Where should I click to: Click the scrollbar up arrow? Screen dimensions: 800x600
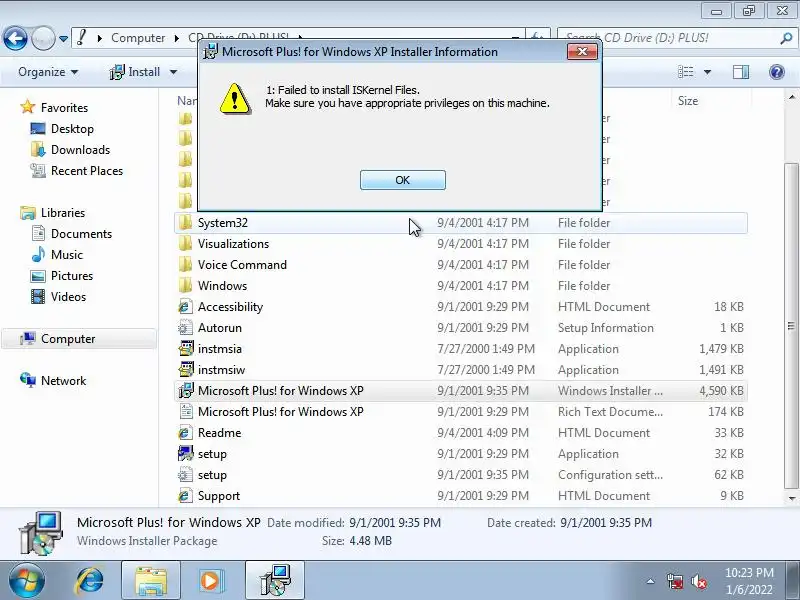(791, 97)
